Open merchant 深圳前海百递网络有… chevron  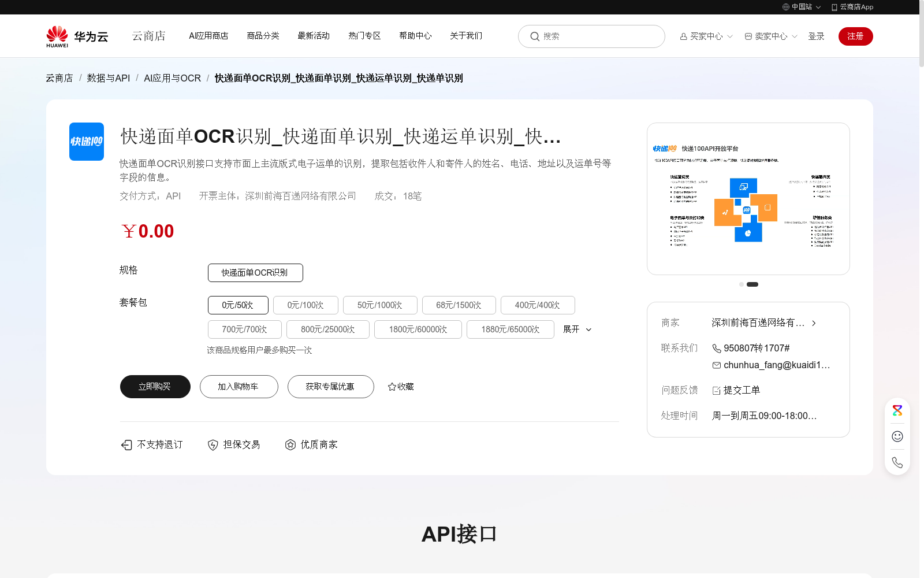click(x=814, y=323)
